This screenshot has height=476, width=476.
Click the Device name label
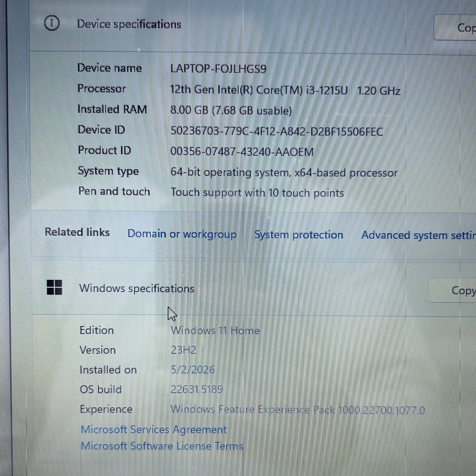click(109, 68)
